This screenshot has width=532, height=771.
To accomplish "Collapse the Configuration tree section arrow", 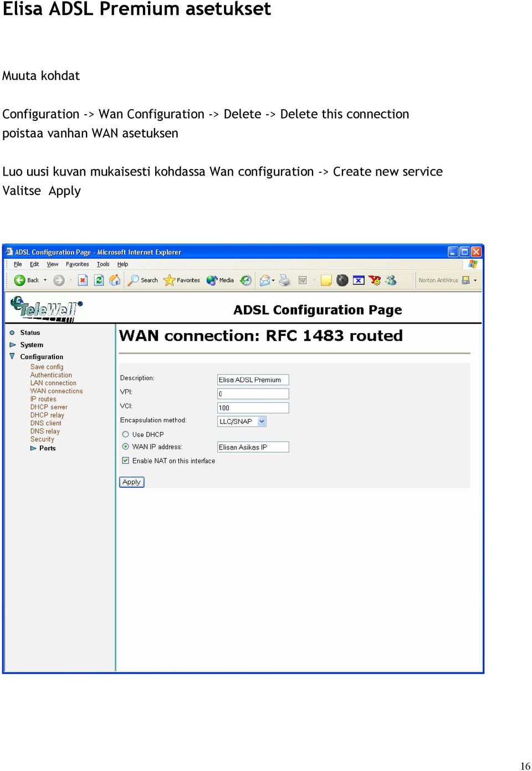I will (x=12, y=356).
